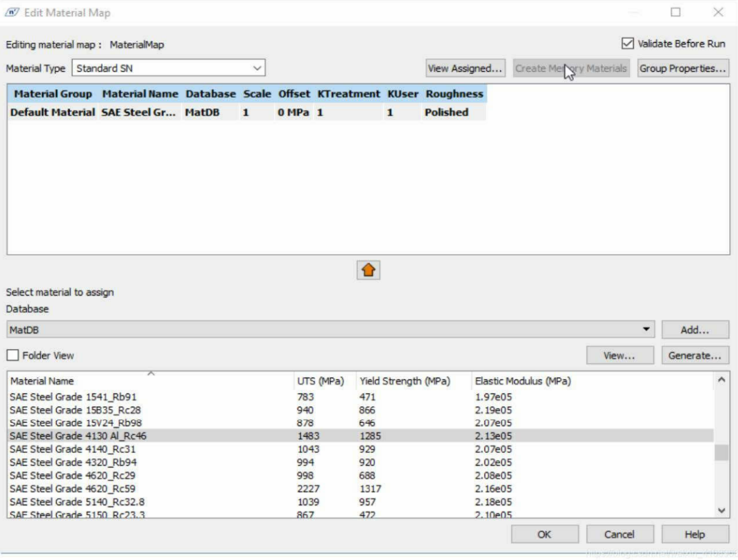Confirm the dialog with OK
This screenshot has width=738, height=560.
(544, 534)
